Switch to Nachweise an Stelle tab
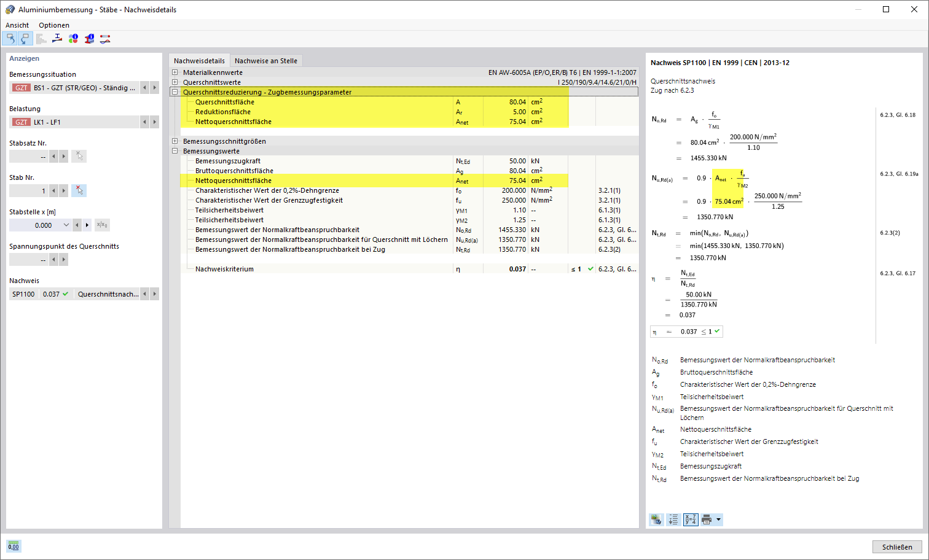 [x=266, y=61]
